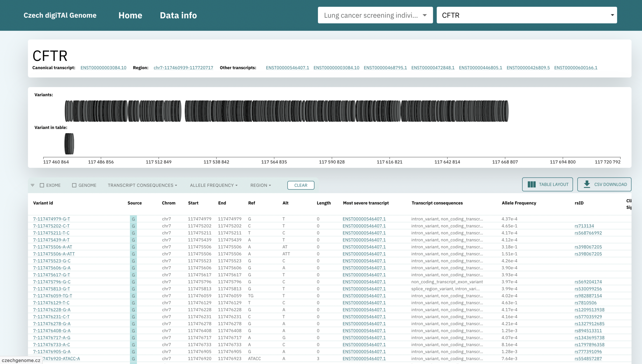Click the G source badge for 7-117476129-T-C

pos(133,303)
